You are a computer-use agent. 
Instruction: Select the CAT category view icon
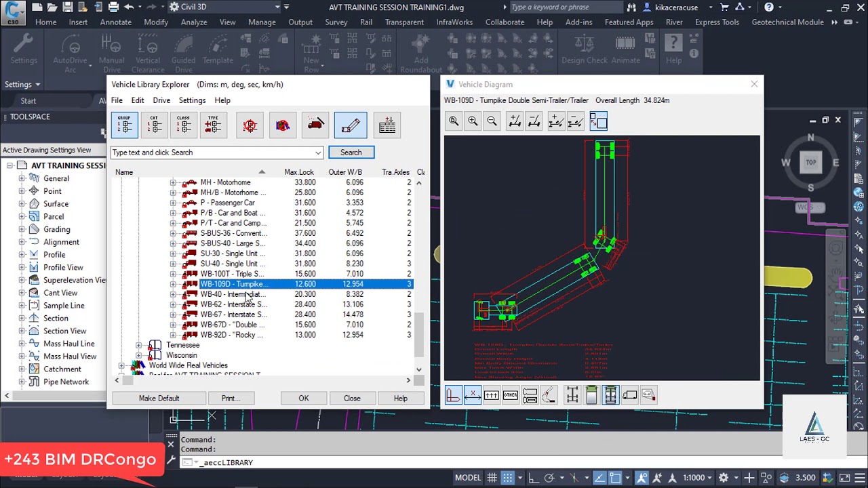pyautogui.click(x=155, y=125)
